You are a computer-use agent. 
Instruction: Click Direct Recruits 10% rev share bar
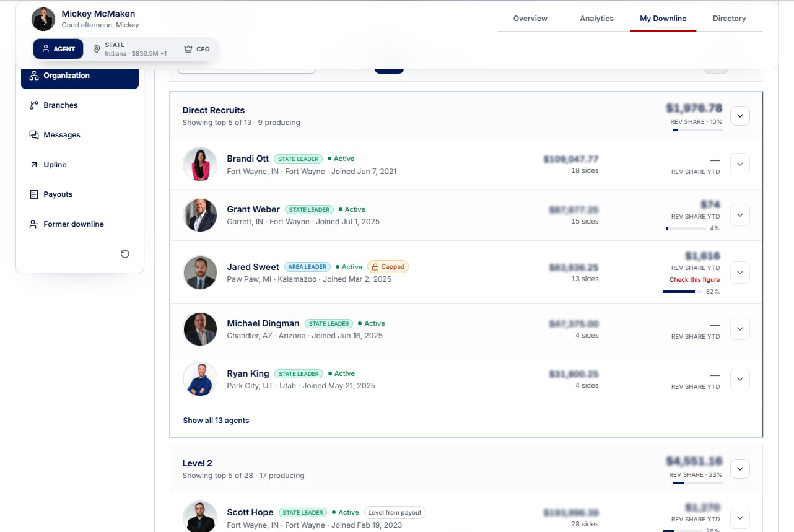[x=697, y=130]
